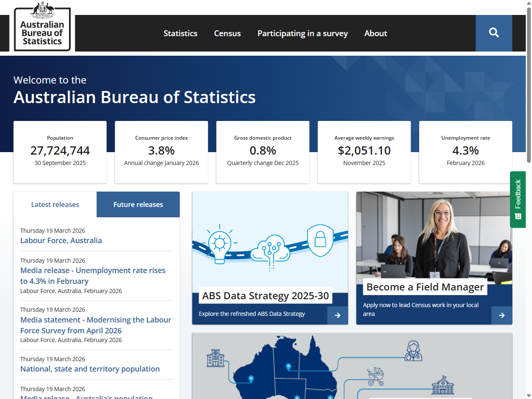Open Participating in a survey menu
The image size is (532, 399).
[x=303, y=33]
